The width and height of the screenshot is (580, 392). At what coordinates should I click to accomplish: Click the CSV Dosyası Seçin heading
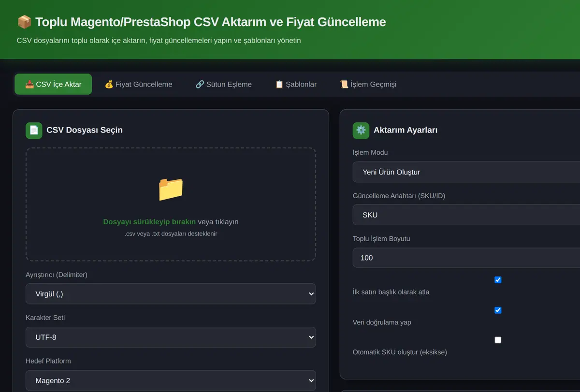pyautogui.click(x=85, y=130)
